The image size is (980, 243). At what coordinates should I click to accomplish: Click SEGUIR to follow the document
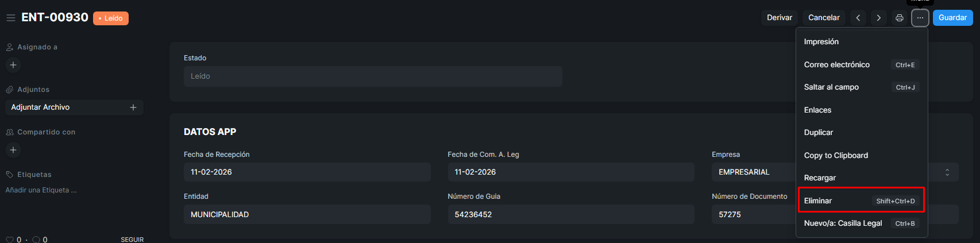pyautogui.click(x=132, y=240)
